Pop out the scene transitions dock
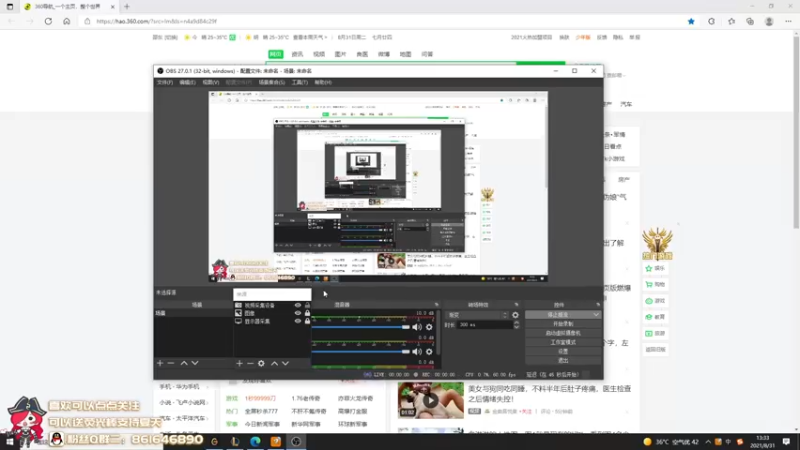 [516, 305]
